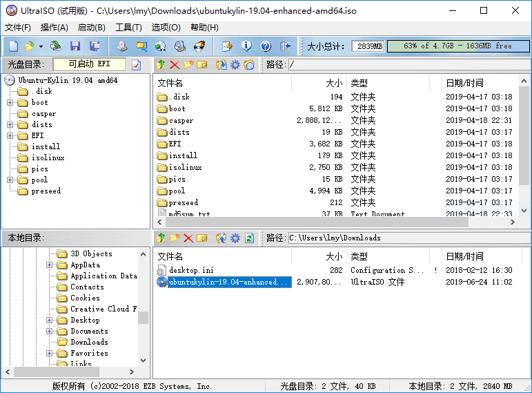Click the 63% of 4.7GB capacity bar
The height and width of the screenshot is (393, 532).
pos(458,46)
